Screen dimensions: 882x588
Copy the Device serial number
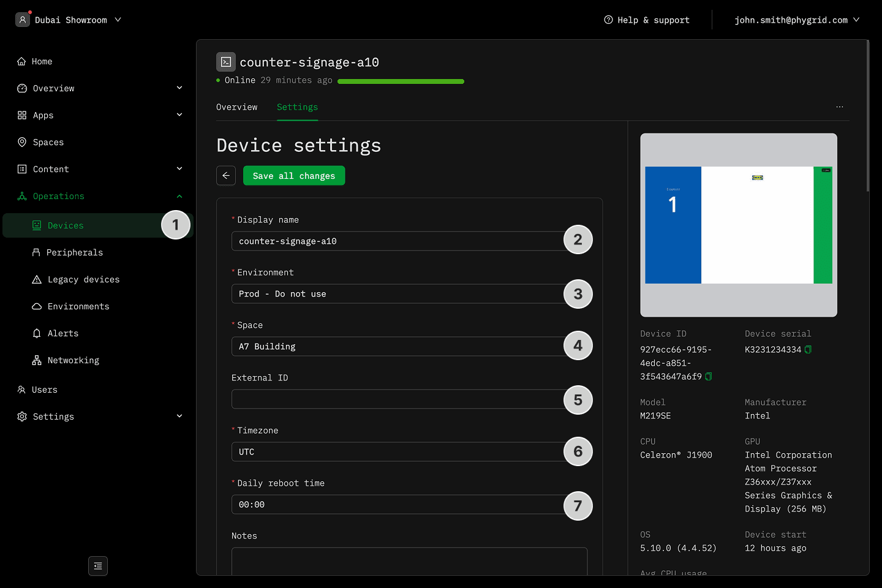[808, 350]
